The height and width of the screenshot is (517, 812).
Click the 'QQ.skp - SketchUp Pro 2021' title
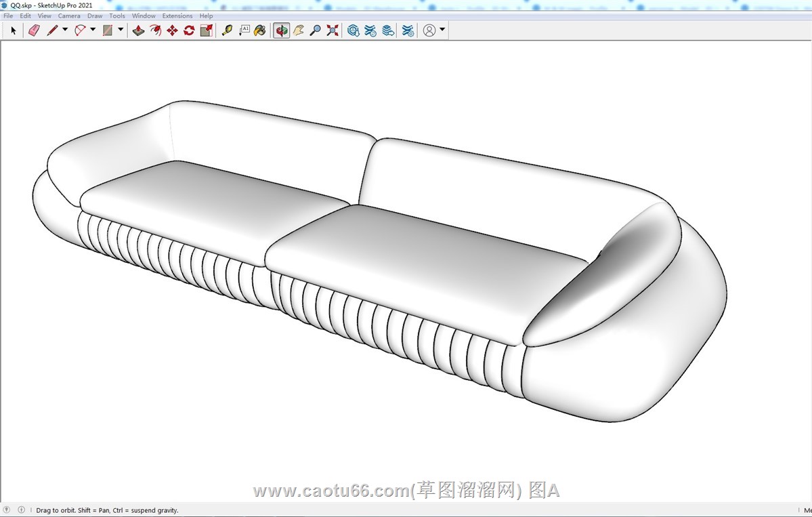point(51,5)
